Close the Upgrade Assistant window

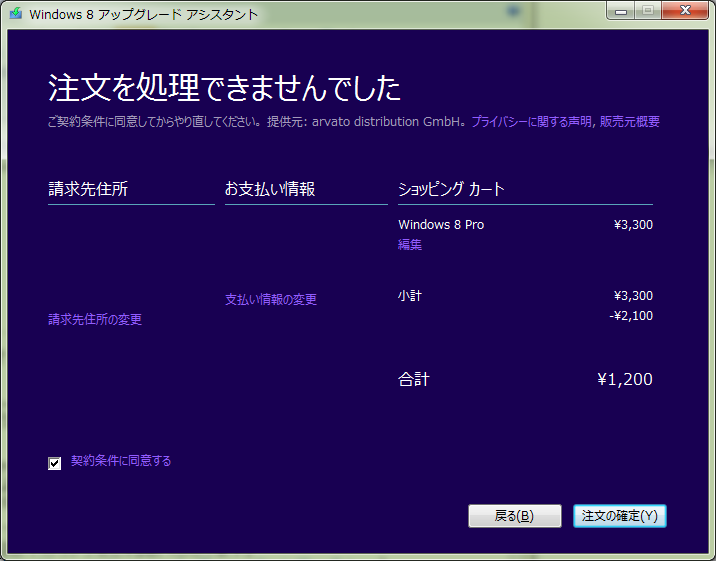(685, 11)
